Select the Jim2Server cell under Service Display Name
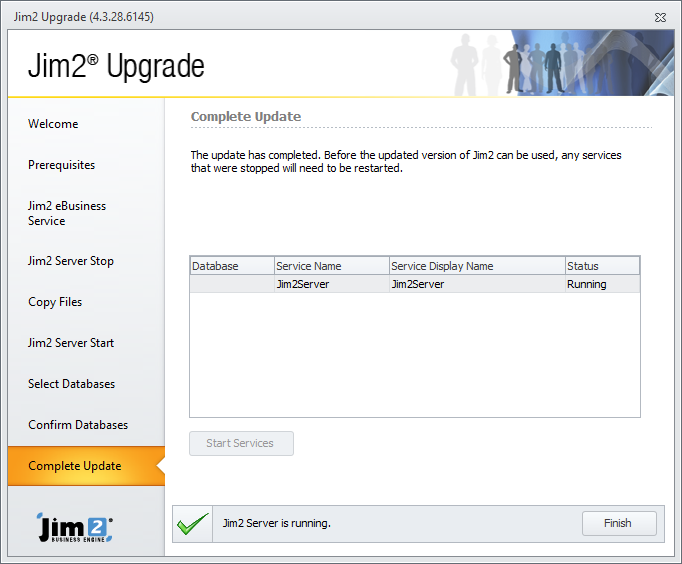682x564 pixels. [x=477, y=284]
